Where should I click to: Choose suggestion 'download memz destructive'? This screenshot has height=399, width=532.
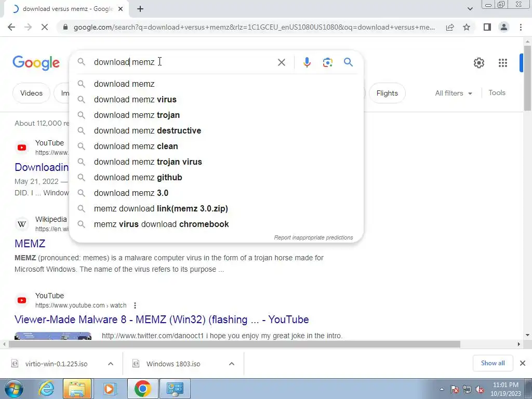pyautogui.click(x=217, y=130)
